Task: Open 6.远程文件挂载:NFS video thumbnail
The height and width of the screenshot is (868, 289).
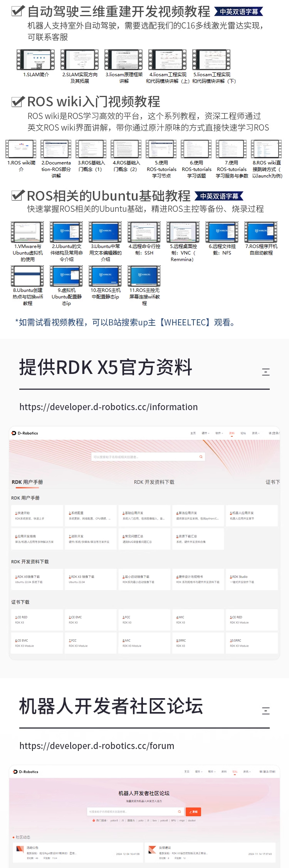Action: (x=222, y=232)
